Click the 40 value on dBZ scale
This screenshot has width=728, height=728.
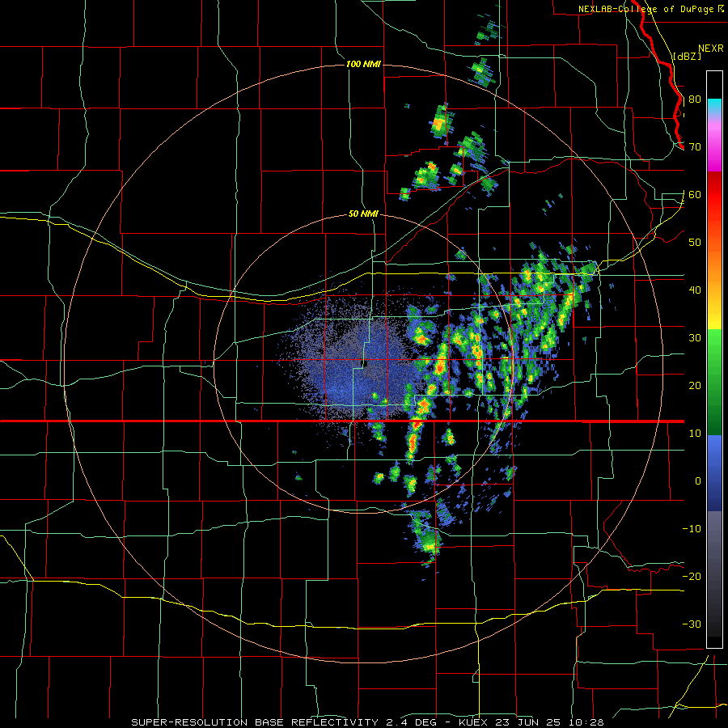coord(695,290)
